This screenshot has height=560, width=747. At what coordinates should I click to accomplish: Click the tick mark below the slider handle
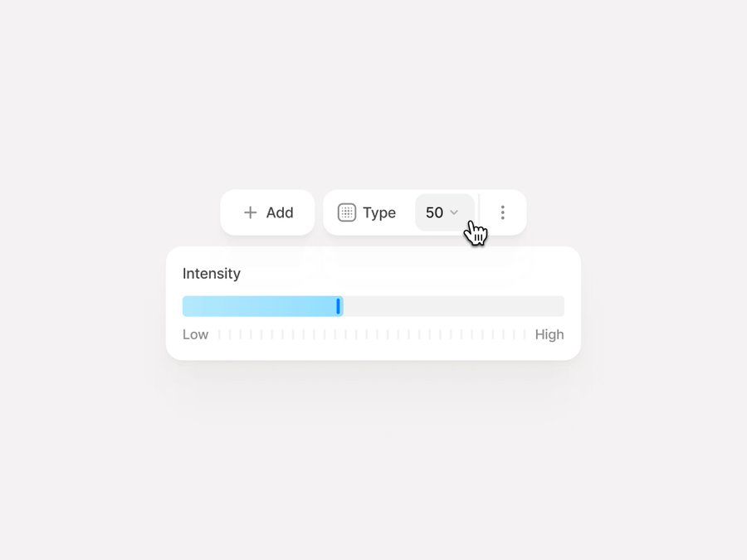point(335,334)
